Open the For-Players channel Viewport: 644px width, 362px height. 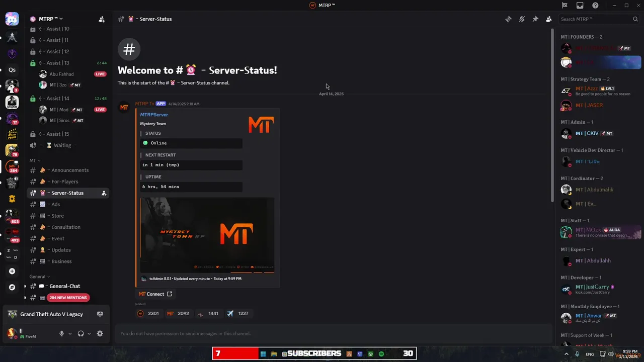coord(68,182)
